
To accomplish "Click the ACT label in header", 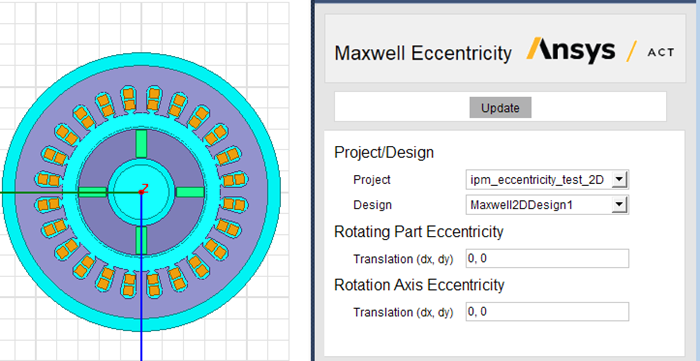I will 661,53.
